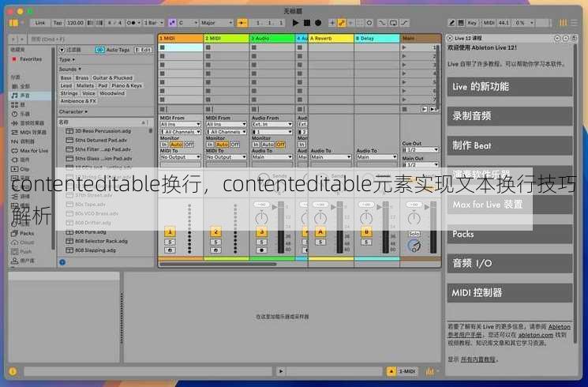Collapse the filter section triangle
Screen dimensions: 588x387
point(62,50)
